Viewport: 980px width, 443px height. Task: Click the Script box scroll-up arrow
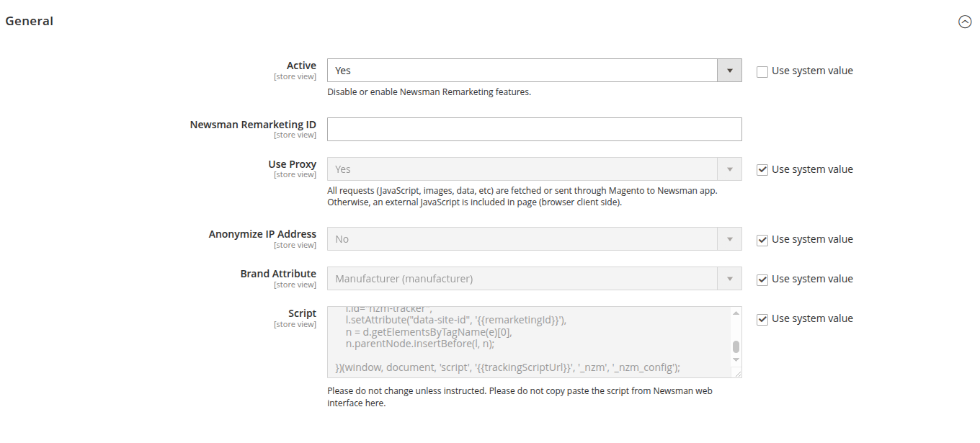[x=736, y=313]
